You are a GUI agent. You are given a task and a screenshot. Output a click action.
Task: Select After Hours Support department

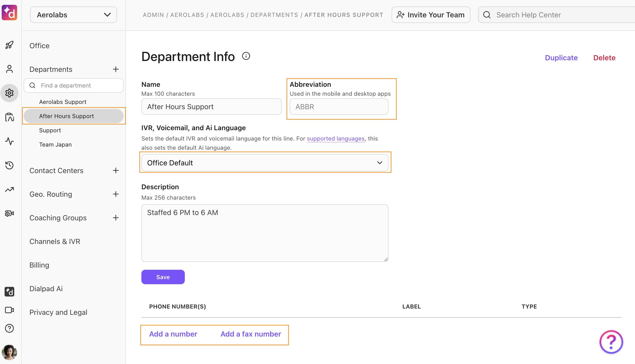coord(74,116)
